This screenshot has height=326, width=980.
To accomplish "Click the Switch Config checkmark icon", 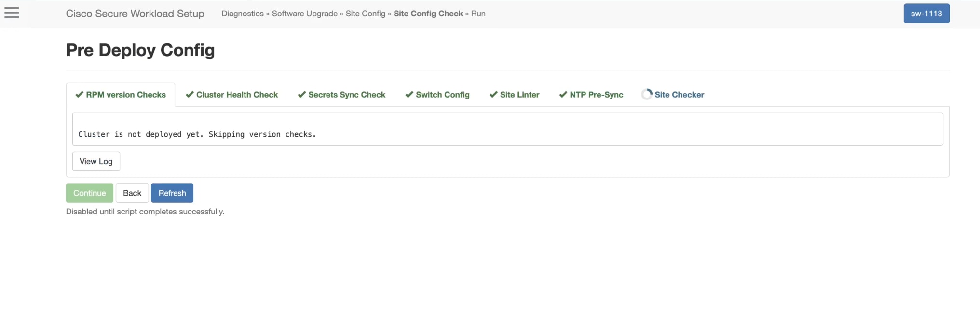I will pos(409,95).
